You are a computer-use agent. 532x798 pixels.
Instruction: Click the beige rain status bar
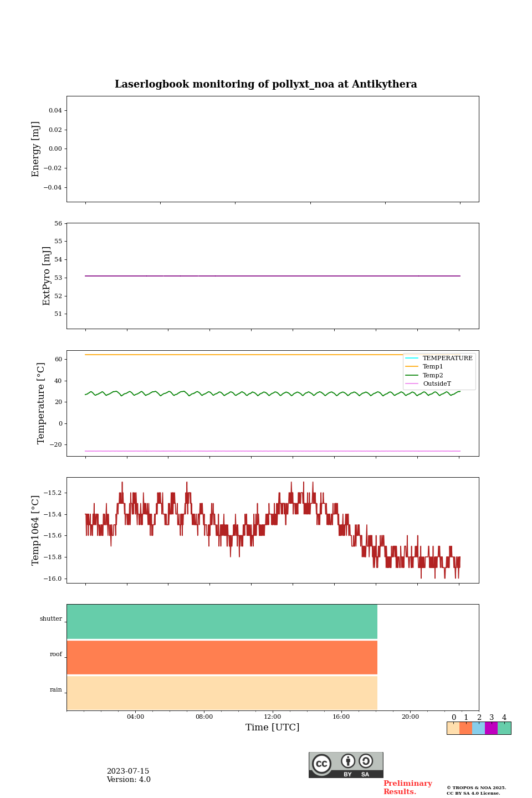pyautogui.click(x=222, y=693)
